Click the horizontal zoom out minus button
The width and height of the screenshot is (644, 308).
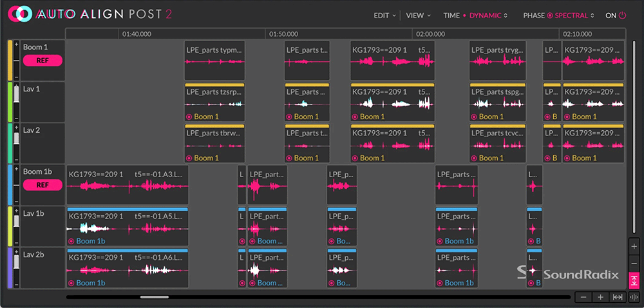pyautogui.click(x=583, y=296)
